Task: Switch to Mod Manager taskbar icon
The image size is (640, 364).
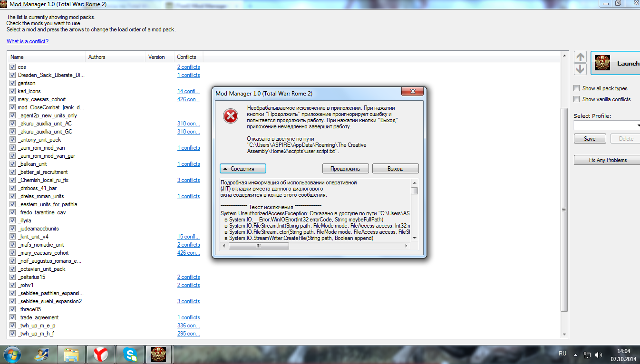Action: tap(158, 354)
